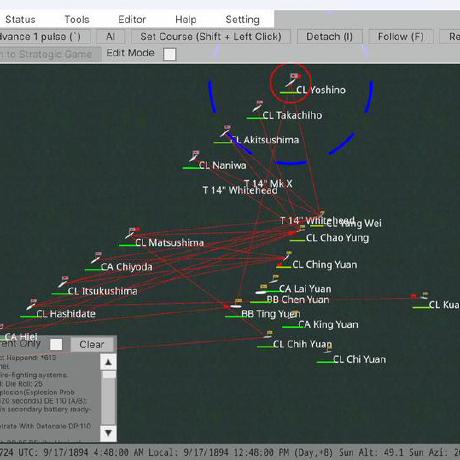Select the CL Takachiho ship icon

tap(257, 107)
